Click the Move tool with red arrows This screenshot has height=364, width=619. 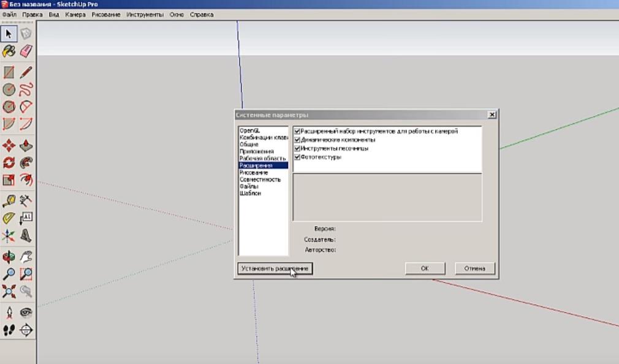pyautogui.click(x=9, y=146)
